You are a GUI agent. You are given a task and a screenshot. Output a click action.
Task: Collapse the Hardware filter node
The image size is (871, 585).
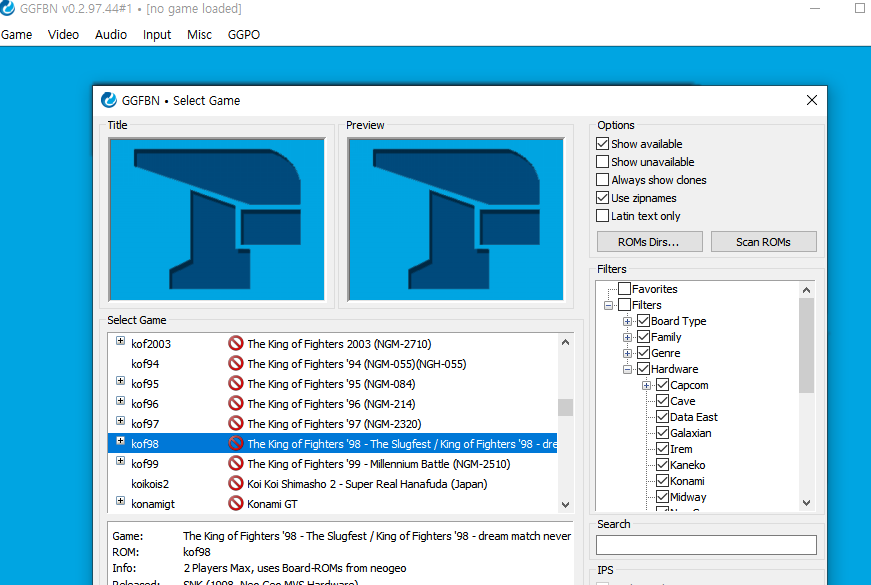click(x=627, y=369)
